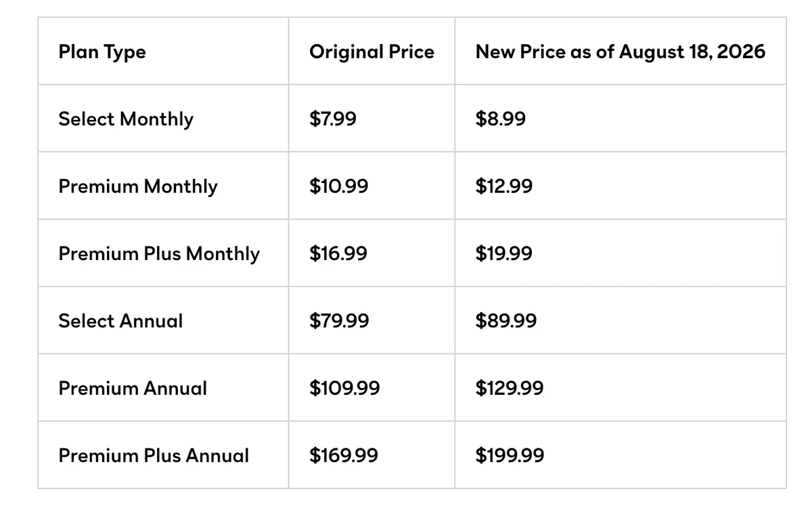Click the $12.99 new price

coord(504,186)
